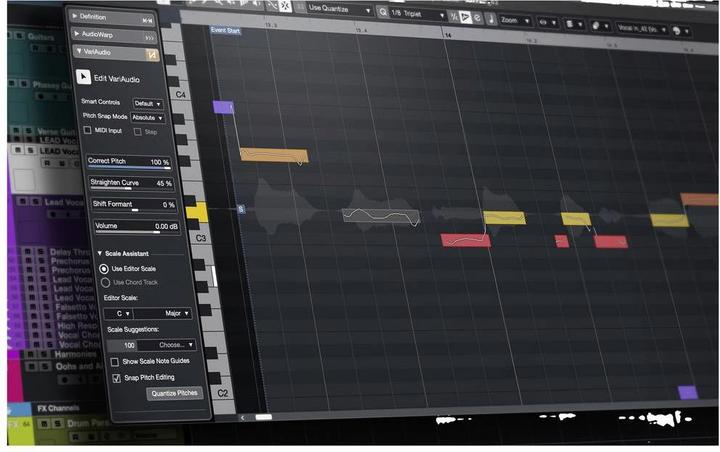Select the FX Channels folder track
This screenshot has height=452, width=720.
click(x=57, y=408)
